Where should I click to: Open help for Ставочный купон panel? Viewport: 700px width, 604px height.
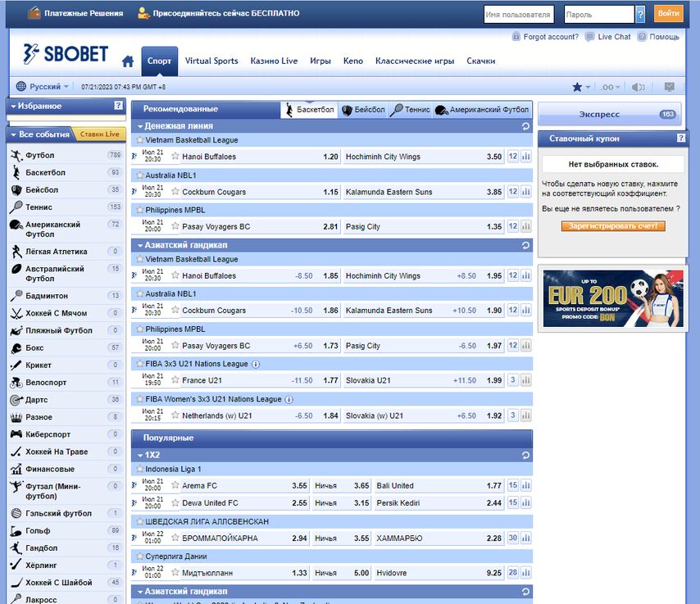pyautogui.click(x=681, y=138)
